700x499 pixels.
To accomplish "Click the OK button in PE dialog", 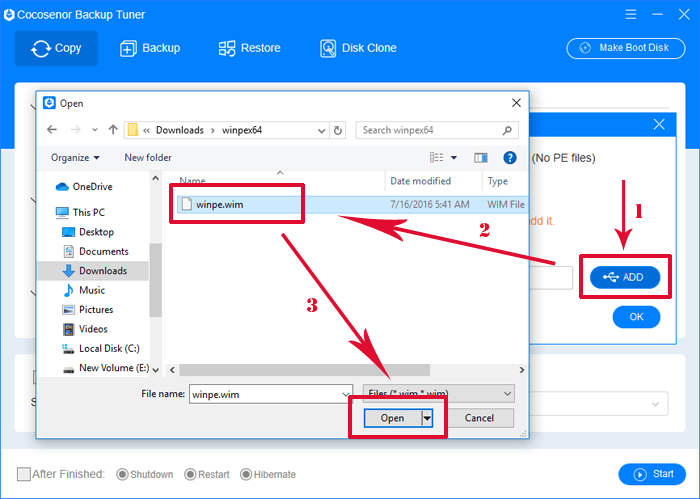I will tap(636, 317).
